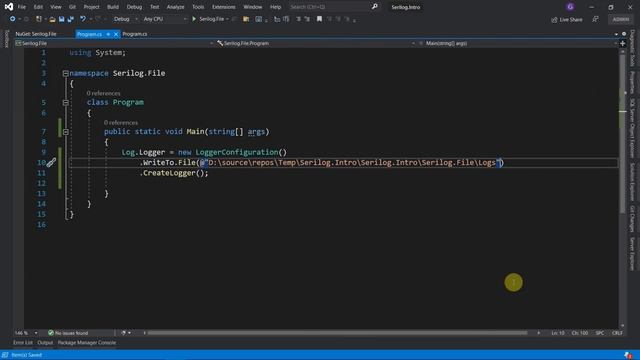Click the yellow folder icon after the run button
Image resolution: width=640 pixels, height=360 pixels.
246,19
